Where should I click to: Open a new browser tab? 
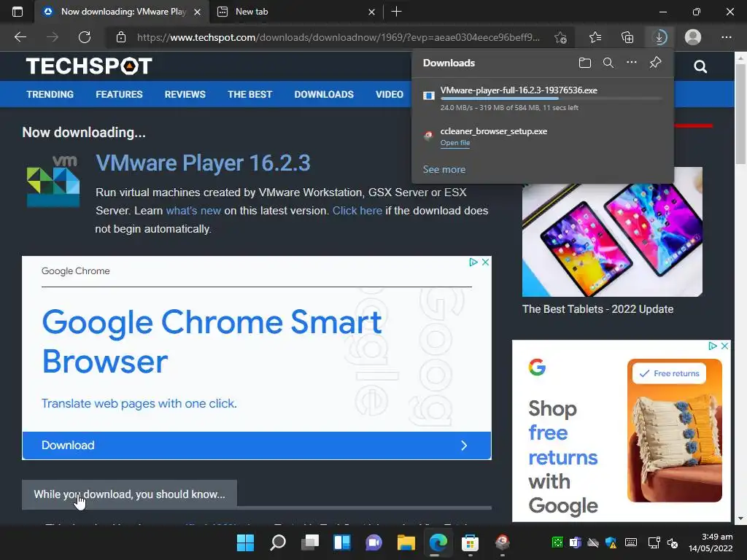coord(396,12)
